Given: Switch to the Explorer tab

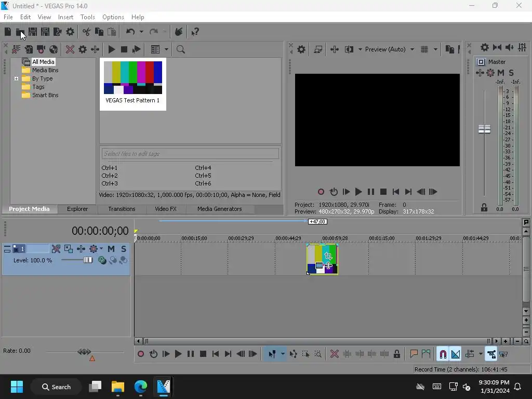Looking at the screenshot, I should pos(77,209).
